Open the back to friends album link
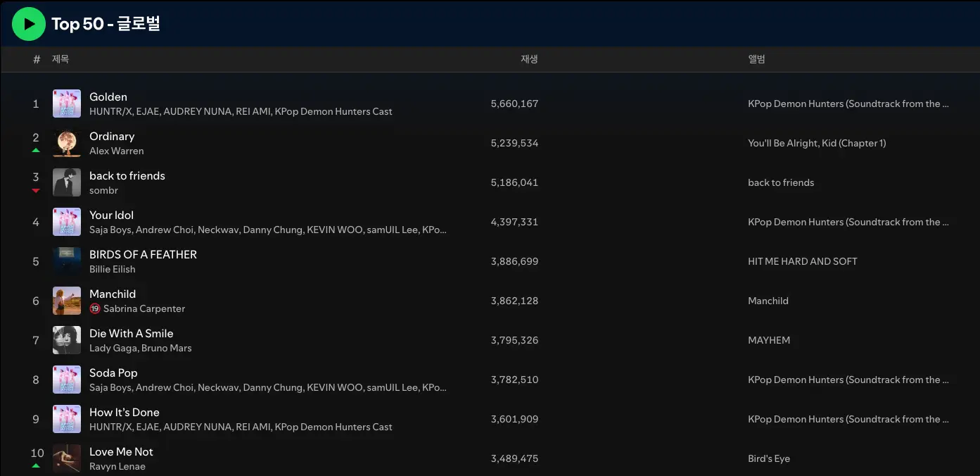This screenshot has width=980, height=476. [781, 182]
